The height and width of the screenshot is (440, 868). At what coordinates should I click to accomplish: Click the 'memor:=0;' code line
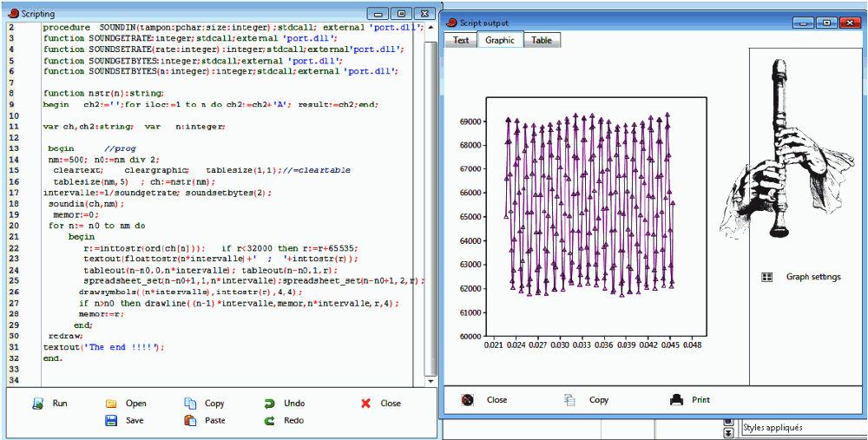coord(76,214)
